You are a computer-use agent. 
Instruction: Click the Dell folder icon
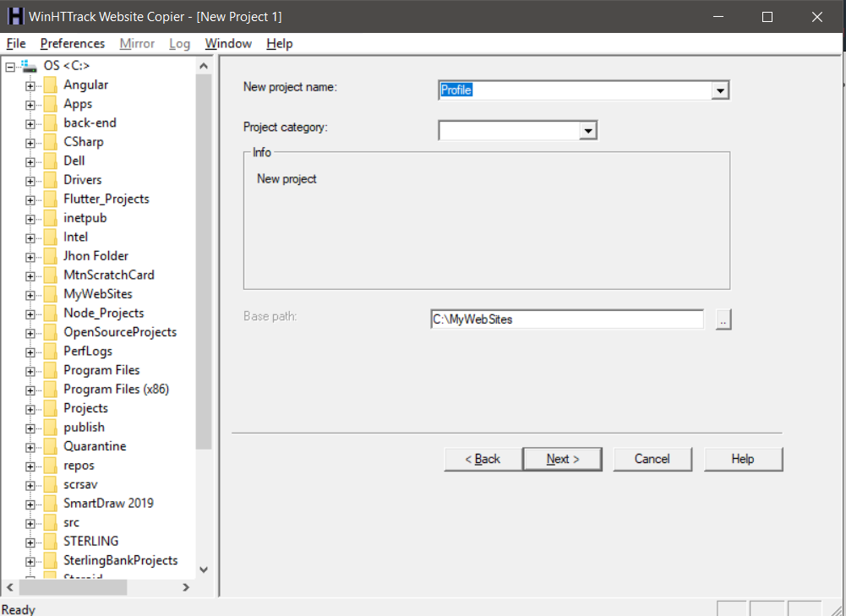click(x=50, y=161)
